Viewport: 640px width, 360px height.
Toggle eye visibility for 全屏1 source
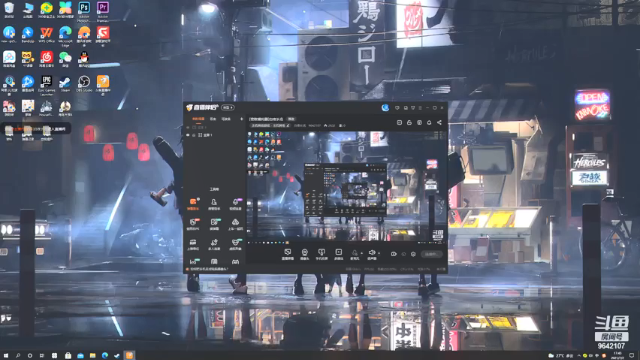click(x=188, y=135)
